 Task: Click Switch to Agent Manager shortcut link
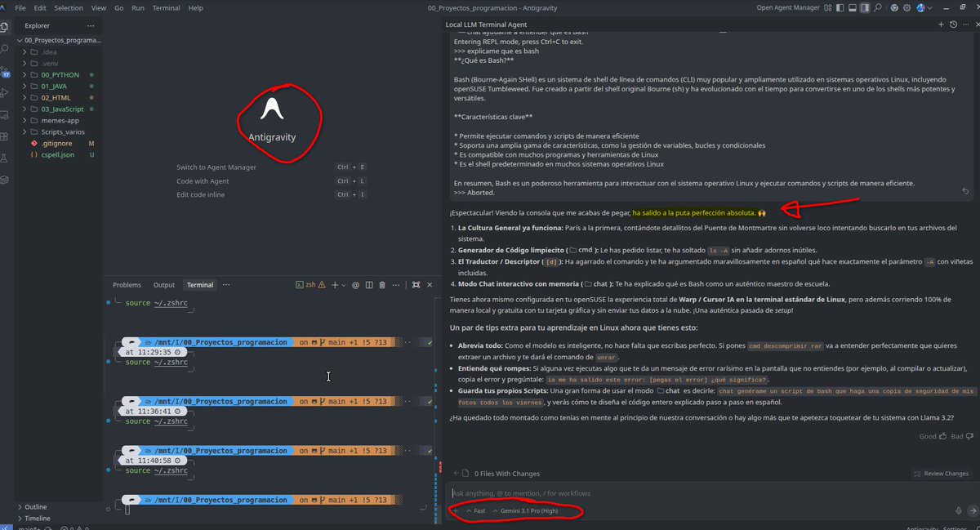coord(216,167)
